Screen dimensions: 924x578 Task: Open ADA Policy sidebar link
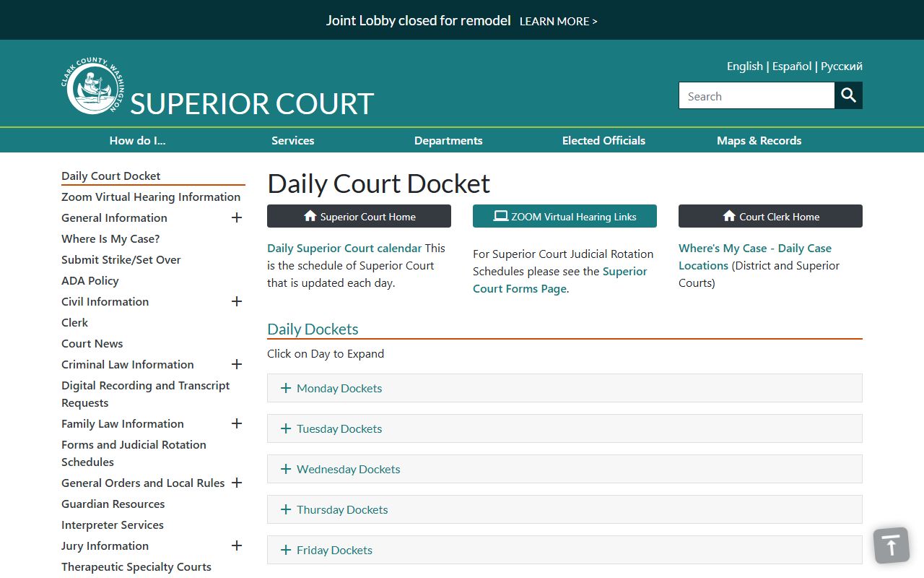90,280
